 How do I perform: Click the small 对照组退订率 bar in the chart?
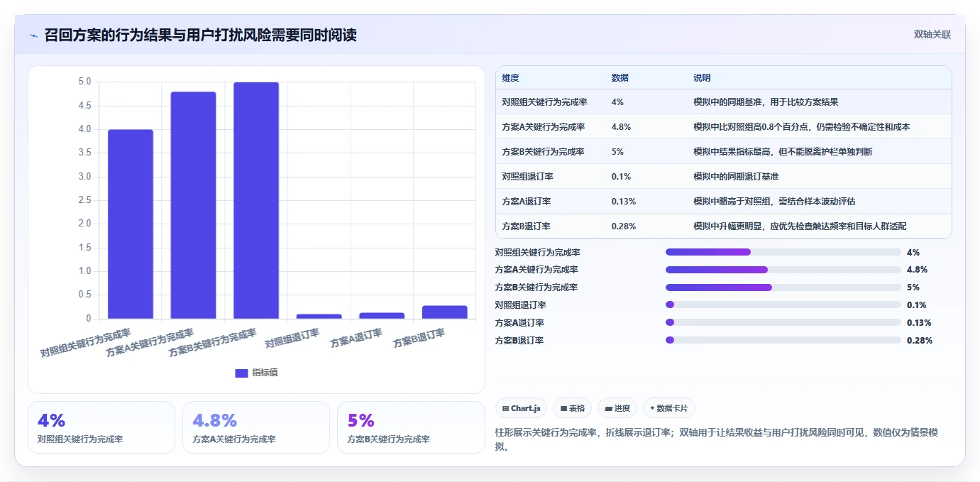(319, 317)
